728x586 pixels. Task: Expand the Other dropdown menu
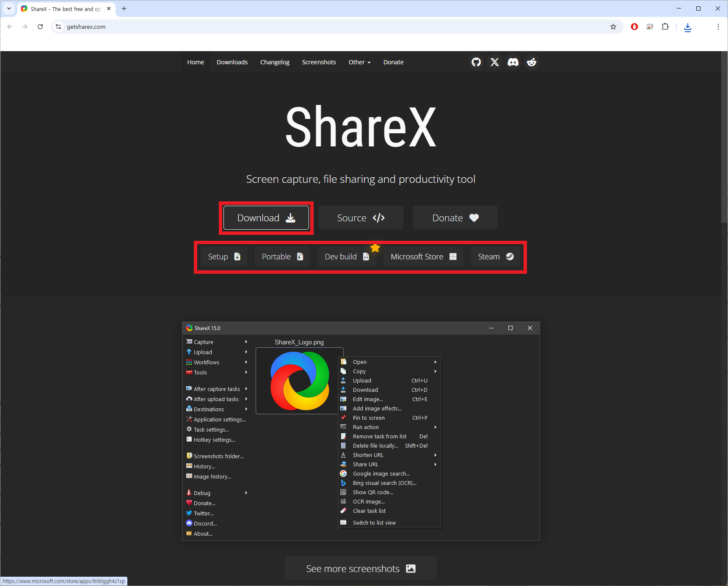[x=359, y=62]
